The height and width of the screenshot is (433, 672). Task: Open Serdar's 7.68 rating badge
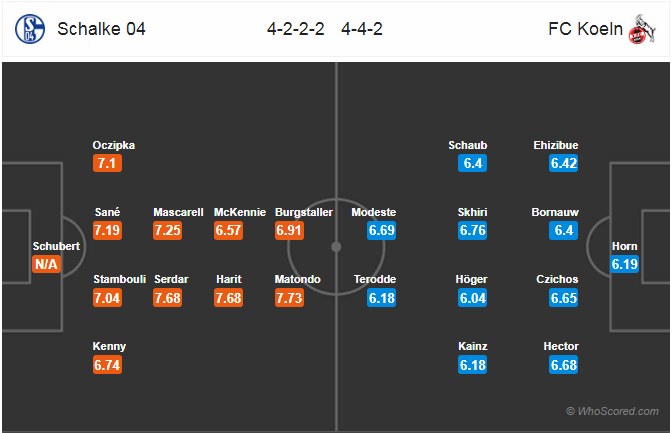tap(168, 298)
